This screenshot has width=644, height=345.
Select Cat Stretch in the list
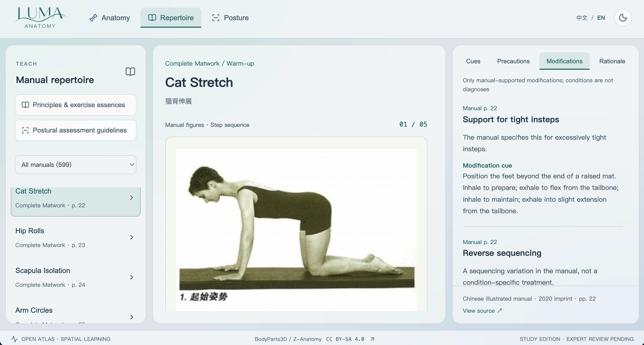[76, 202]
